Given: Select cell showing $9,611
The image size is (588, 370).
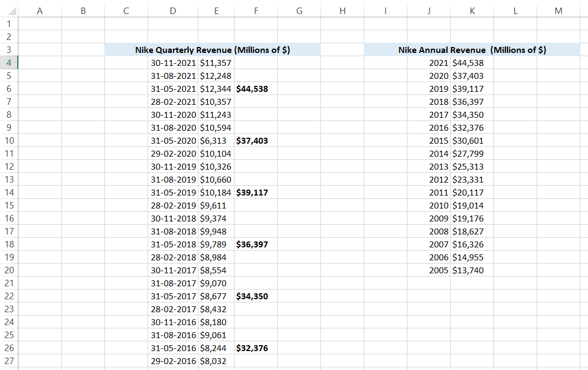Looking at the screenshot, I should pos(216,205).
